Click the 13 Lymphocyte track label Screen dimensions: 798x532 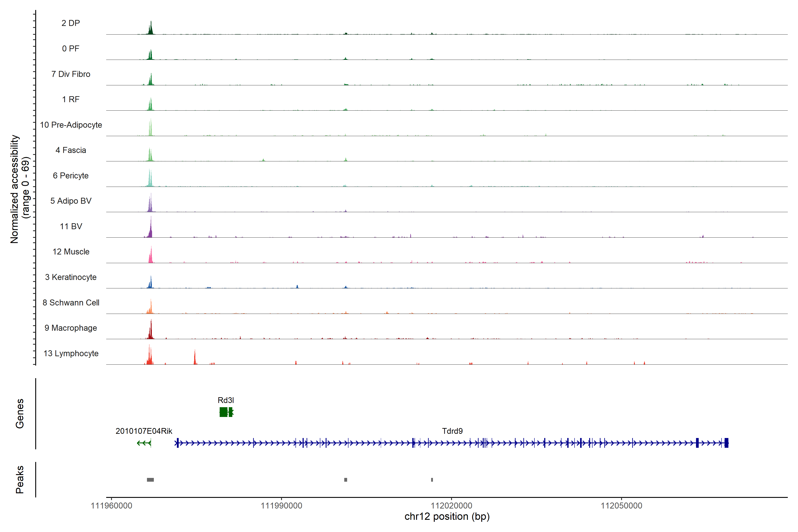[x=71, y=353]
